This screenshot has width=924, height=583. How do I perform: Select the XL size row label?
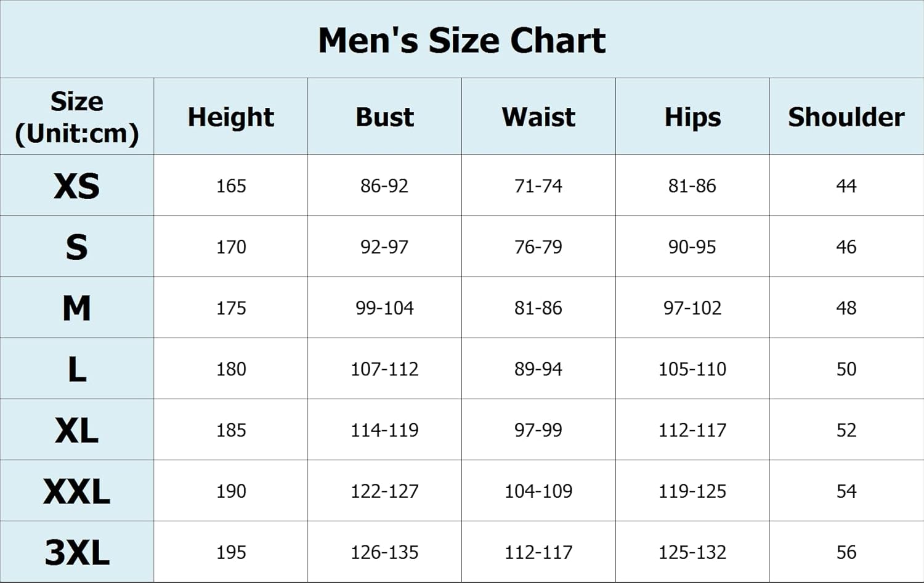(x=77, y=430)
